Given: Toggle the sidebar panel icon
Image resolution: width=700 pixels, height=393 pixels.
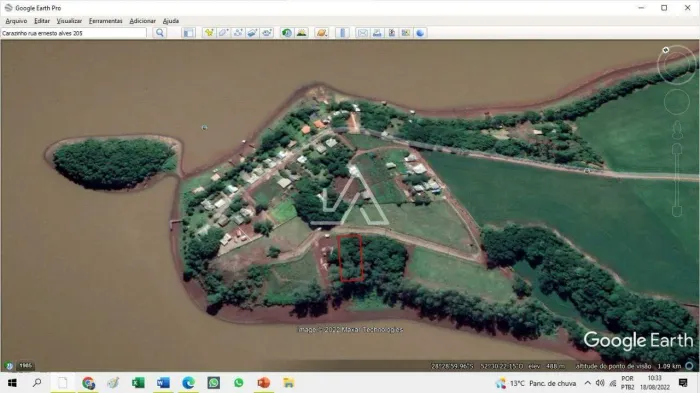Looking at the screenshot, I should pyautogui.click(x=189, y=33).
